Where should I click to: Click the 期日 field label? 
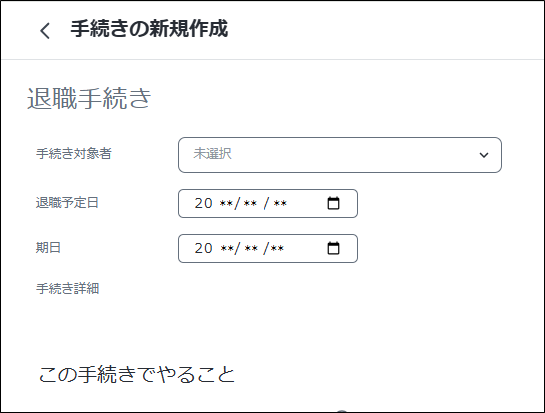(x=48, y=248)
